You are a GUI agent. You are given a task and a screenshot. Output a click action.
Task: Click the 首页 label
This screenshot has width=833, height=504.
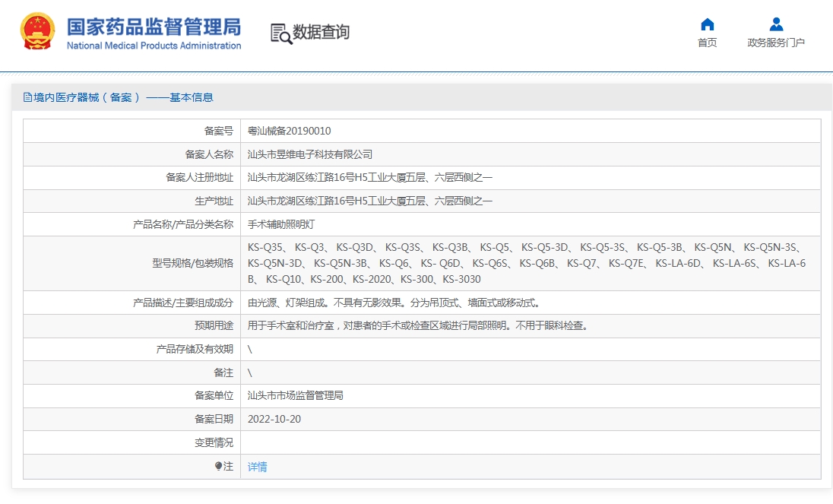707,43
